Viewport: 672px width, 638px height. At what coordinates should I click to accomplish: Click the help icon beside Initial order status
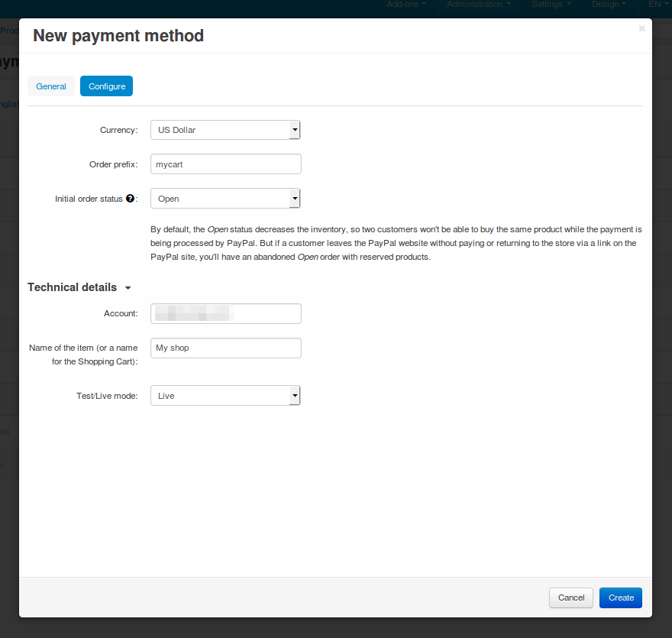click(130, 199)
